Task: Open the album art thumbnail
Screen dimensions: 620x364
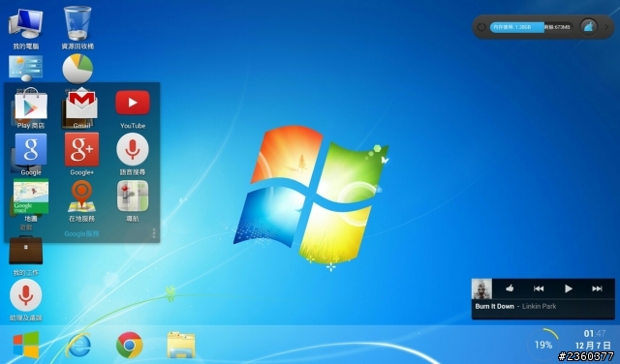Action: (x=482, y=288)
